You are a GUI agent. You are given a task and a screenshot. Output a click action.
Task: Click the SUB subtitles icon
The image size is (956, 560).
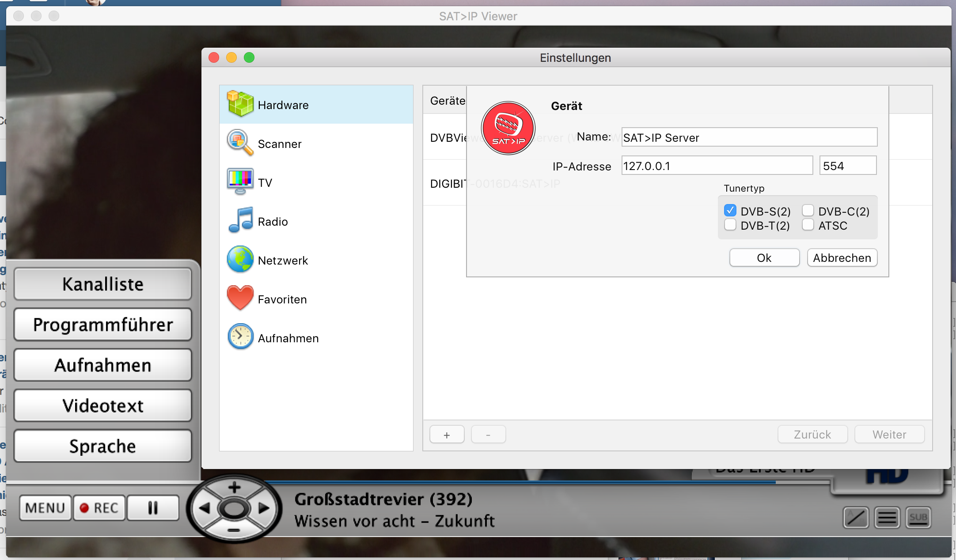(918, 518)
